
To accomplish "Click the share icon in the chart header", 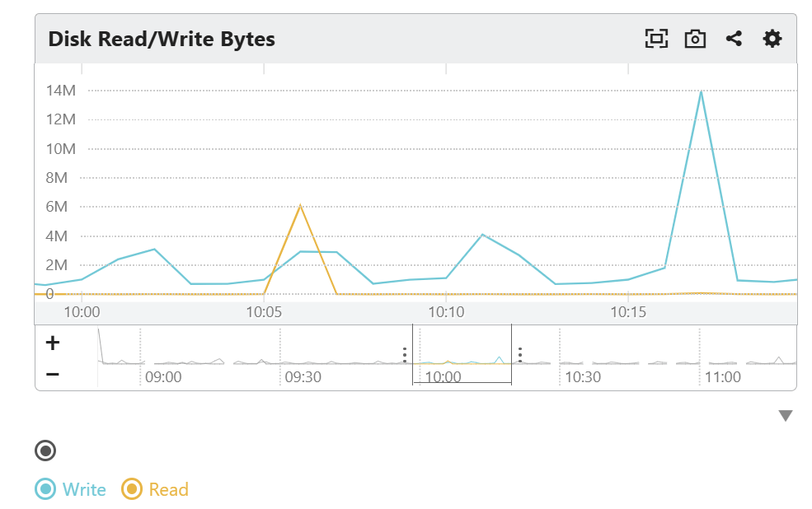I will pos(734,39).
